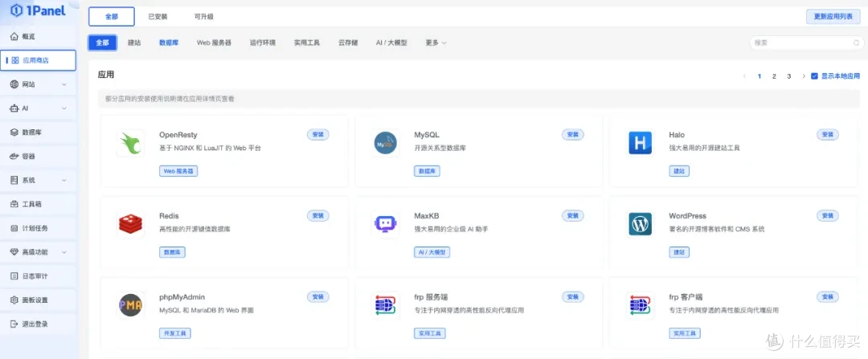
Task: Go to previous page arrow
Action: tap(744, 76)
